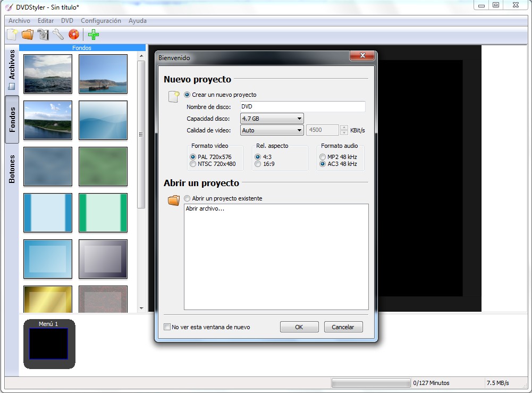Click the Nombre de disco text field
Viewport: 532px width, 393px height.
[302, 106]
